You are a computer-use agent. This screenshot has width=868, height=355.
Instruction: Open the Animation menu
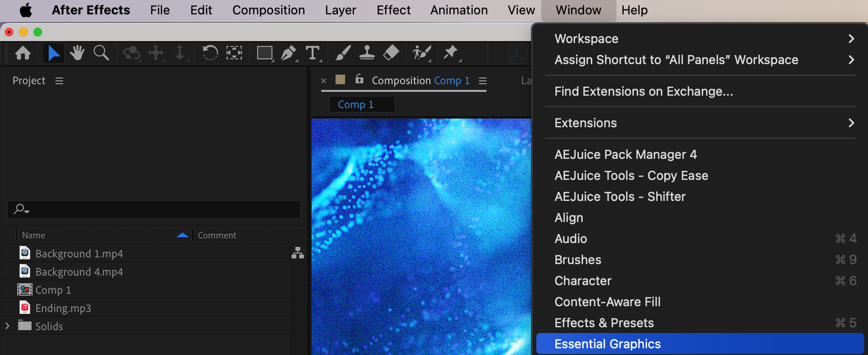click(x=459, y=10)
